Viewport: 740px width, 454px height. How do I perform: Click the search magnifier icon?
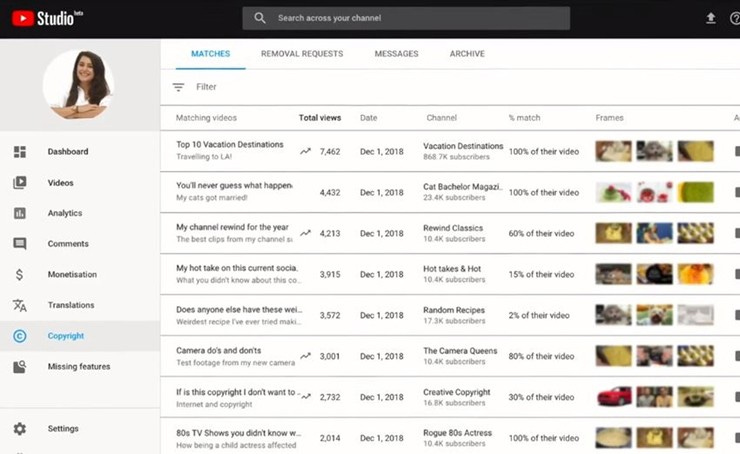[x=260, y=18]
